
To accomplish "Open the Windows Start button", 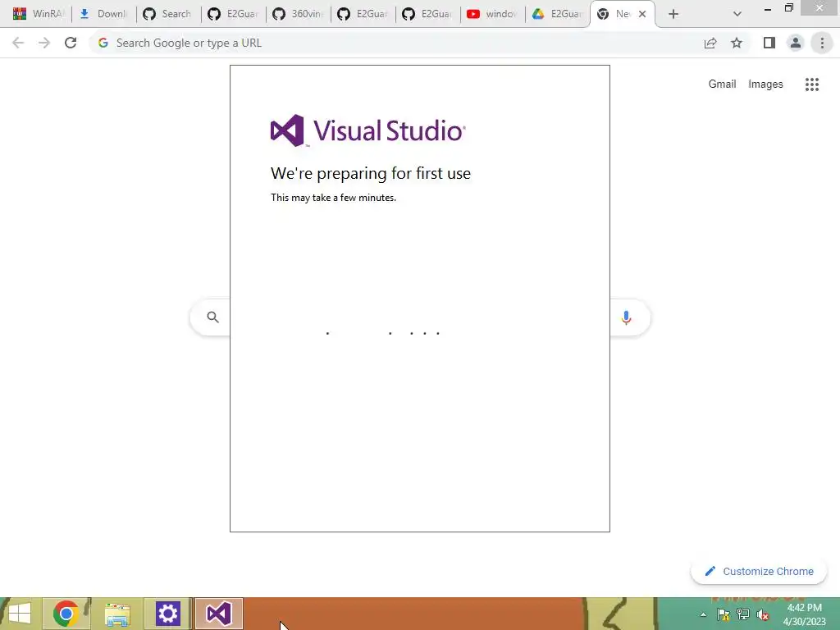I will coord(20,614).
